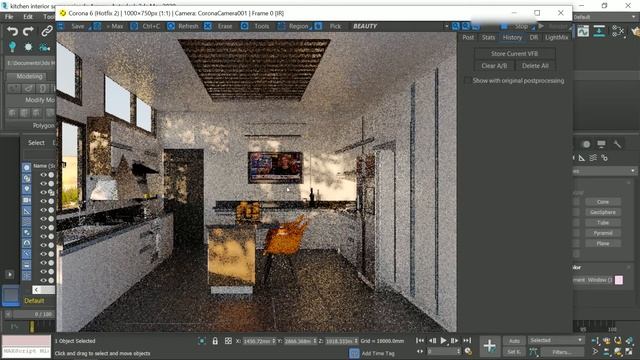
Task: Undo the last action in 3ds Max
Action: [12, 31]
